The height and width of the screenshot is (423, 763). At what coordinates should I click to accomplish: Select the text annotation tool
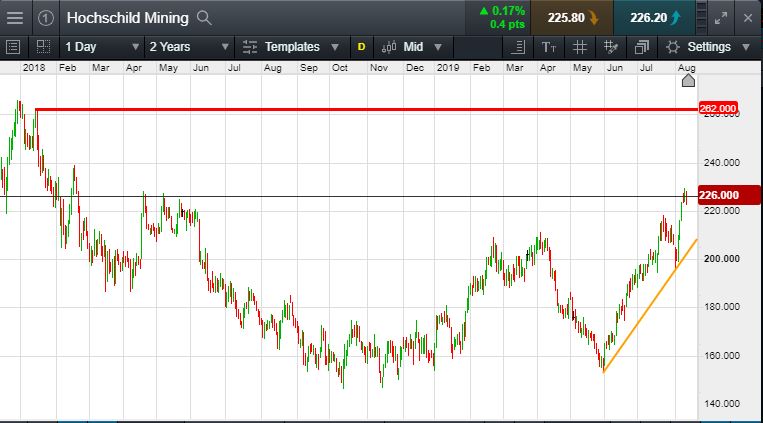click(x=549, y=47)
